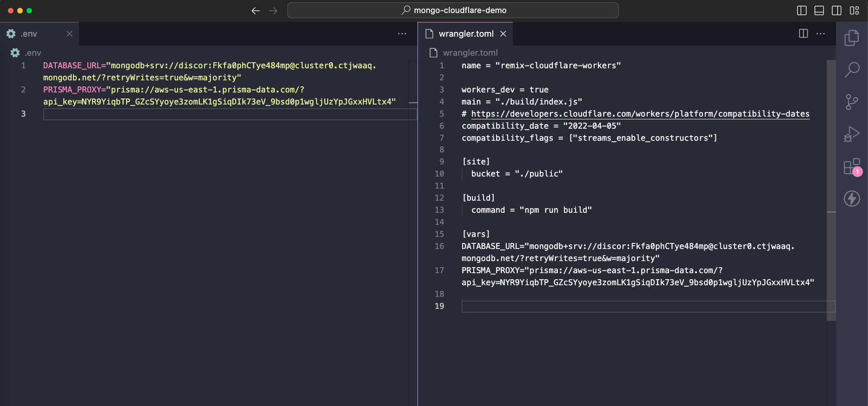Go forward using the right arrow
Image resolution: width=868 pixels, height=406 pixels.
click(x=273, y=11)
